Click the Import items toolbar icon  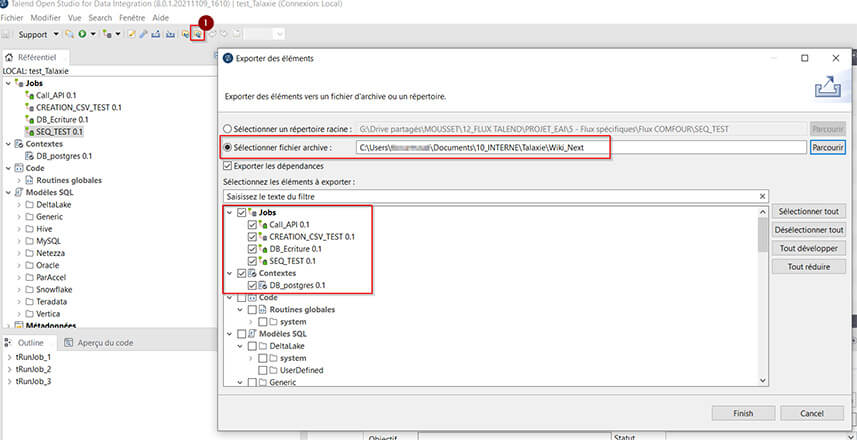185,34
